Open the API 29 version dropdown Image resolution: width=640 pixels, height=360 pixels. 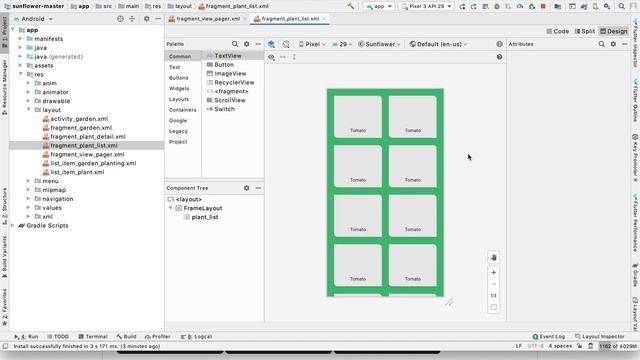342,44
